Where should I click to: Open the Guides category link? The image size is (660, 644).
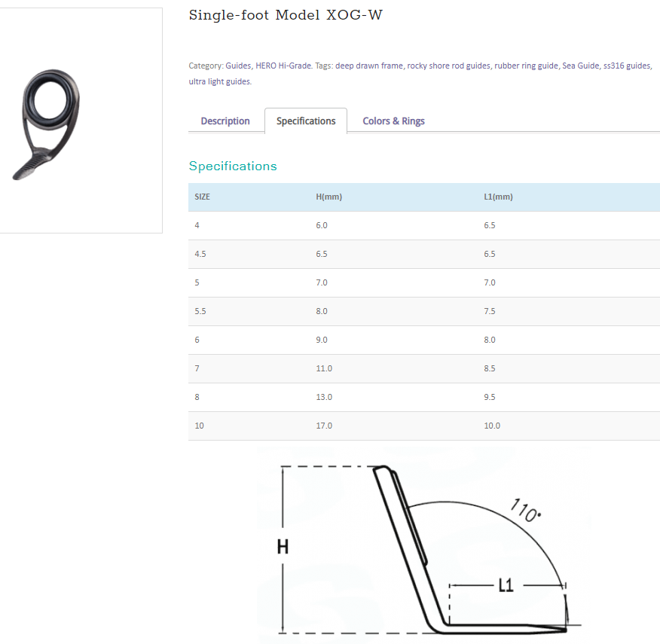pos(238,66)
